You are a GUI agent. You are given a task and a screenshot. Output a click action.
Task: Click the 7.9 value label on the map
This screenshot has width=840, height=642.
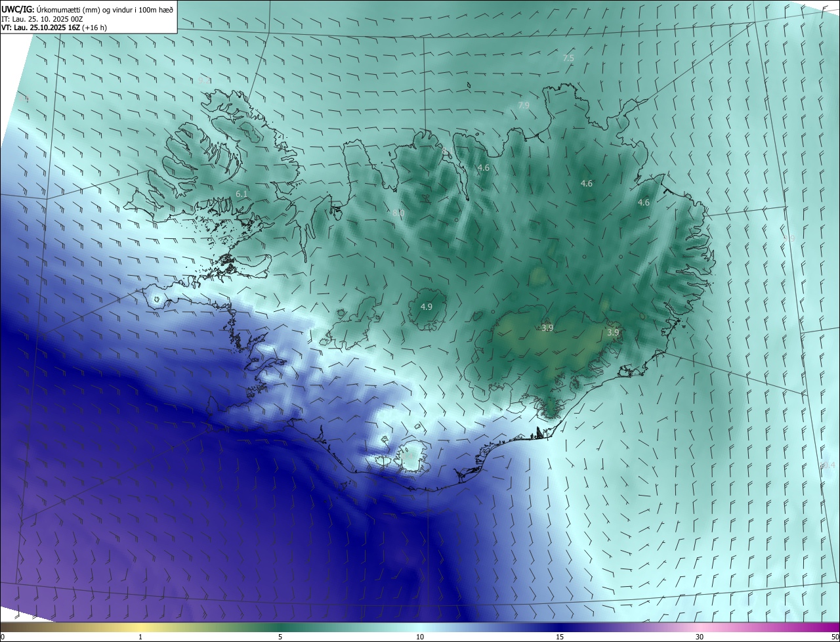coord(524,105)
